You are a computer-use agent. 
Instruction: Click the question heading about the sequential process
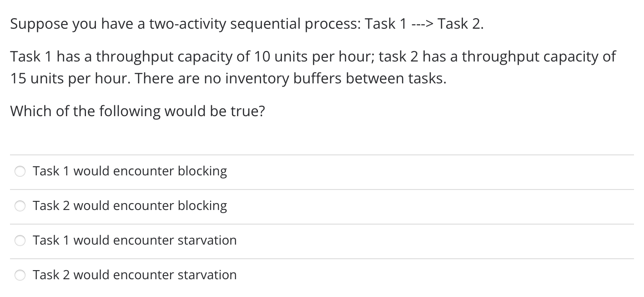point(248,24)
